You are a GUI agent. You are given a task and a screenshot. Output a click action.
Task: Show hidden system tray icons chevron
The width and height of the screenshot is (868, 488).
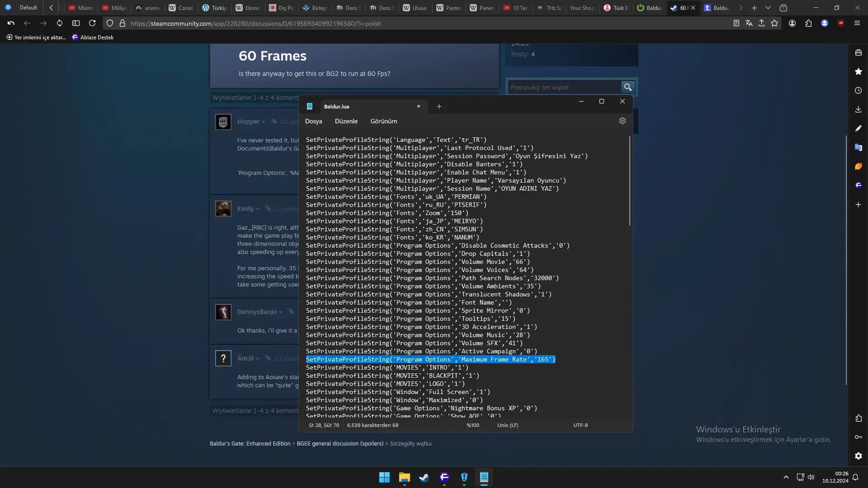click(786, 477)
